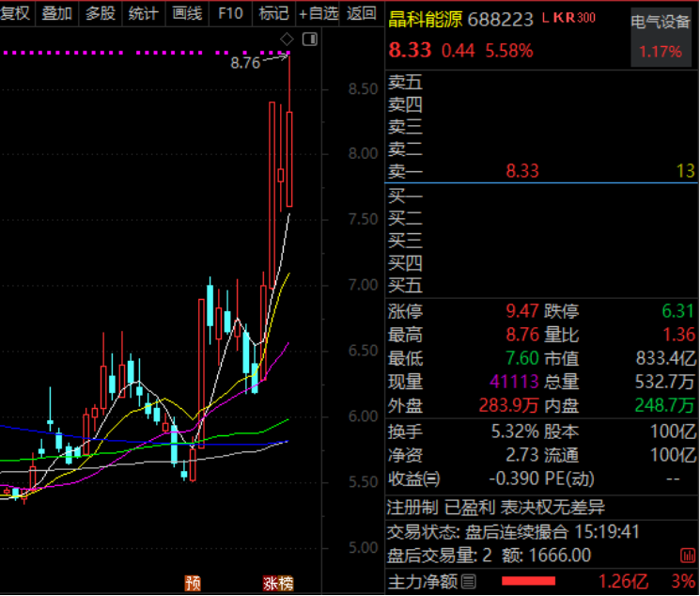This screenshot has width=700, height=596.
Task: Open F10 company information
Action: (230, 13)
